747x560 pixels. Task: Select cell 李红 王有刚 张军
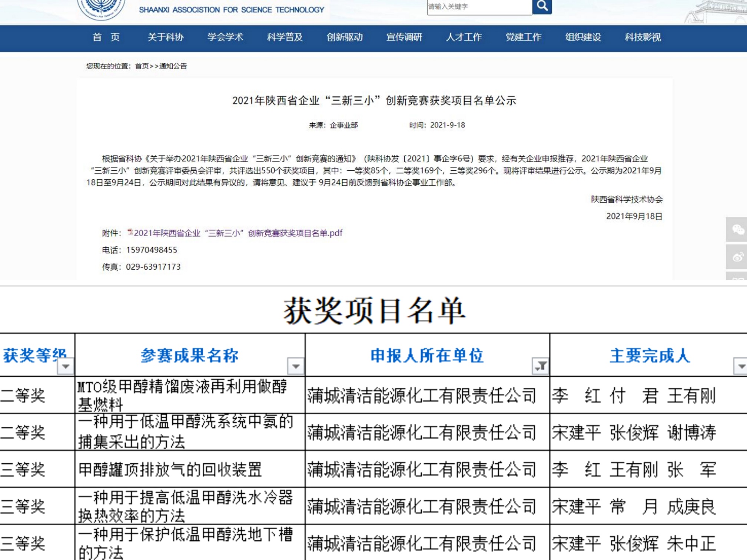tap(649, 469)
